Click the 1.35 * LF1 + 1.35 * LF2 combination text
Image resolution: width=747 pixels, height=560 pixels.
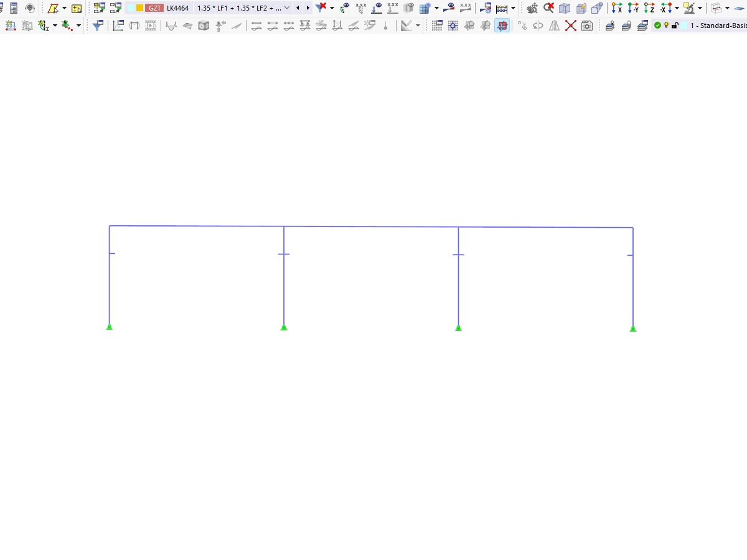(238, 8)
